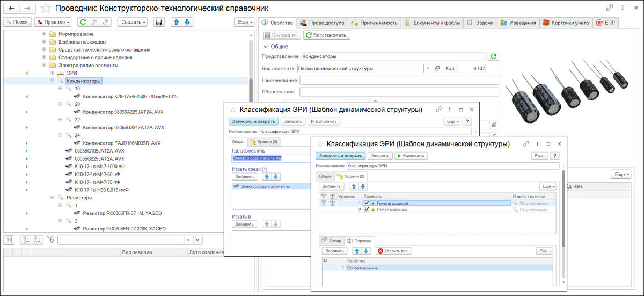Refresh the tree with green arrow icon
This screenshot has width=644, height=296.
(x=83, y=22)
